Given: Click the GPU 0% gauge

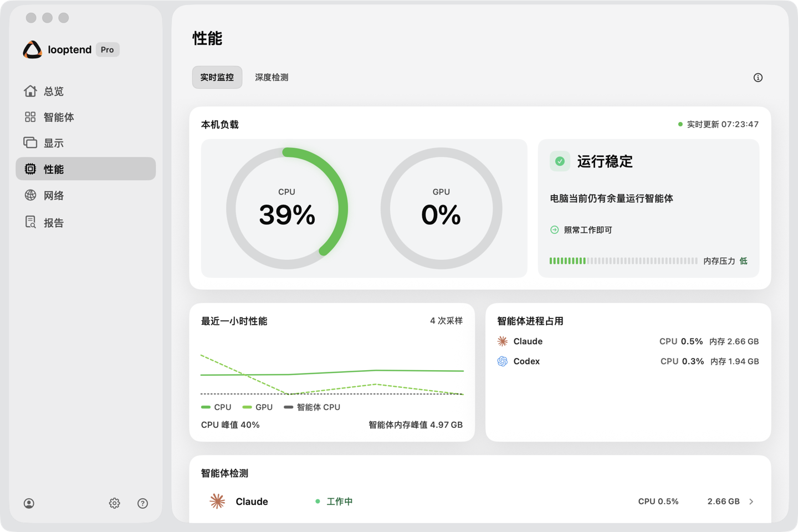Looking at the screenshot, I should click(441, 208).
